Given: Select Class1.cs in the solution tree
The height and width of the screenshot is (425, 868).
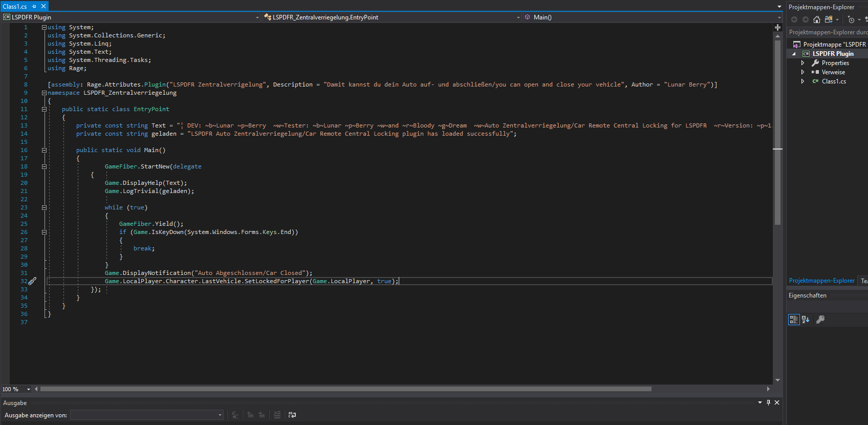Looking at the screenshot, I should coord(833,81).
